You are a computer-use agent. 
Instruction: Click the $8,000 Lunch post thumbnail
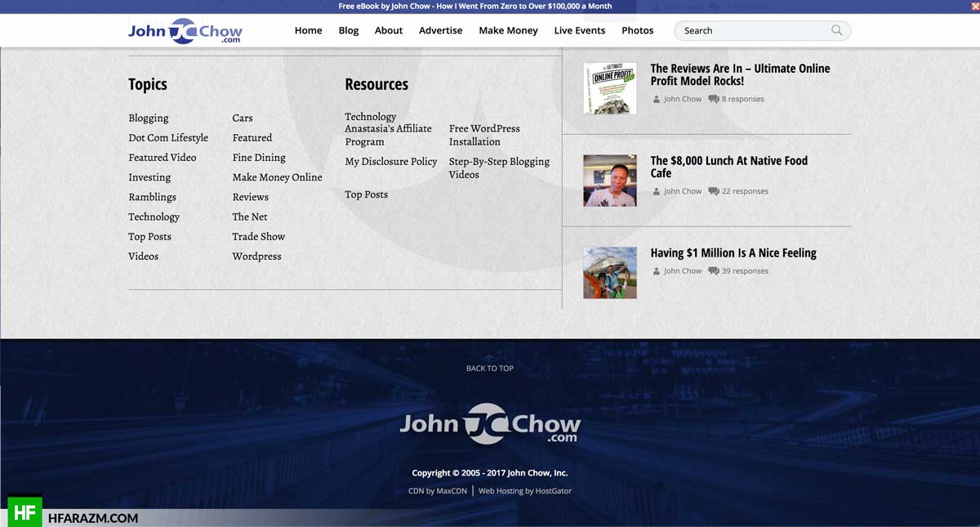(x=610, y=181)
